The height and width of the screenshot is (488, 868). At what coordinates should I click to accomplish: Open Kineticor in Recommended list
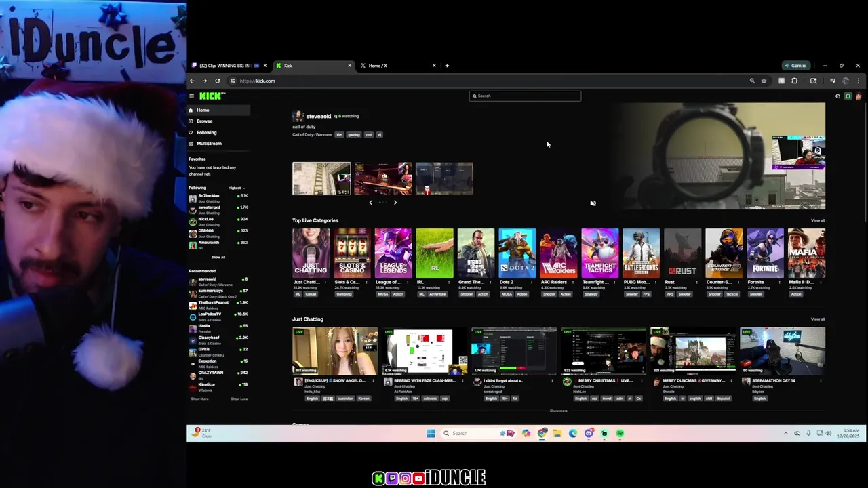(x=219, y=386)
